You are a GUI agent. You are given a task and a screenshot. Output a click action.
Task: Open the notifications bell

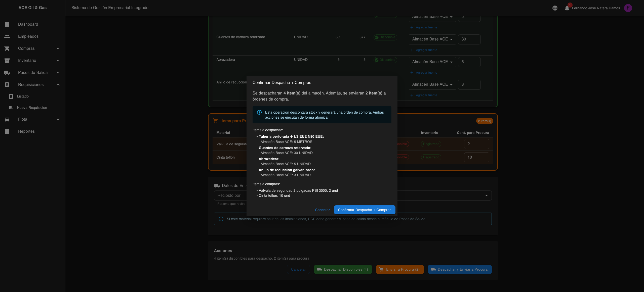(x=567, y=8)
